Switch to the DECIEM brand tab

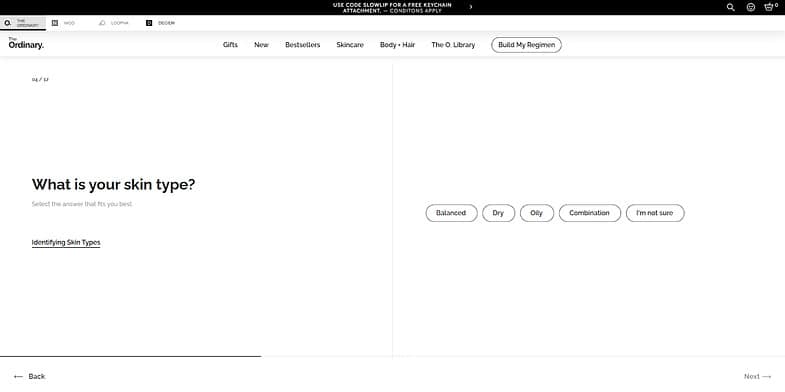pyautogui.click(x=160, y=23)
